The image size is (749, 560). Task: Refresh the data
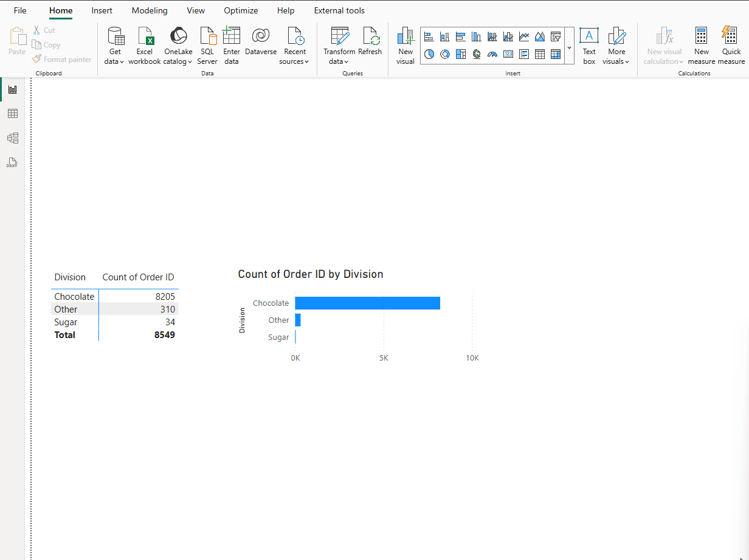pyautogui.click(x=370, y=41)
